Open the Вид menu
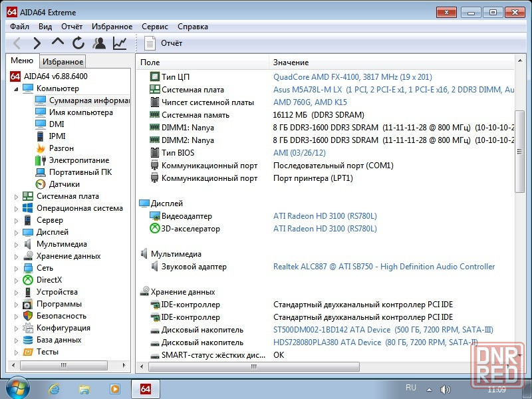This screenshot has width=532, height=399. (45, 27)
